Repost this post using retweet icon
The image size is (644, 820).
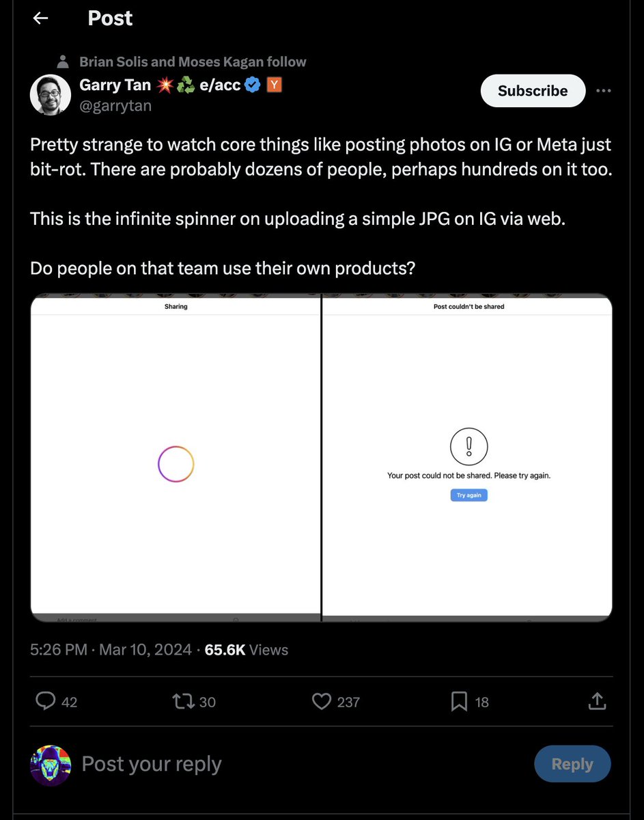coord(183,701)
